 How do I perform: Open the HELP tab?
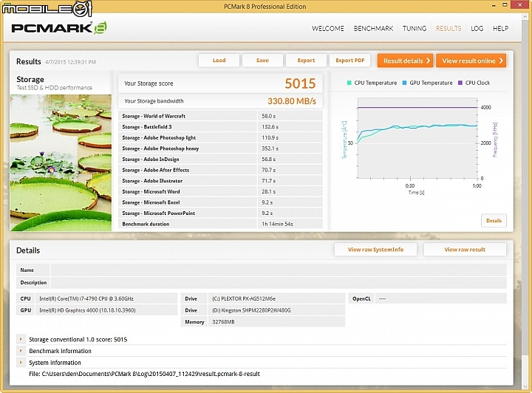point(500,29)
